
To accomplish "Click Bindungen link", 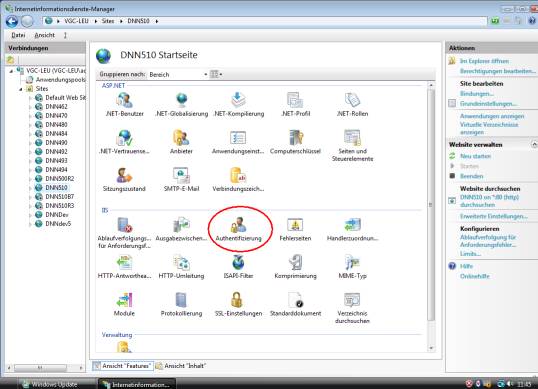I will 477,94.
